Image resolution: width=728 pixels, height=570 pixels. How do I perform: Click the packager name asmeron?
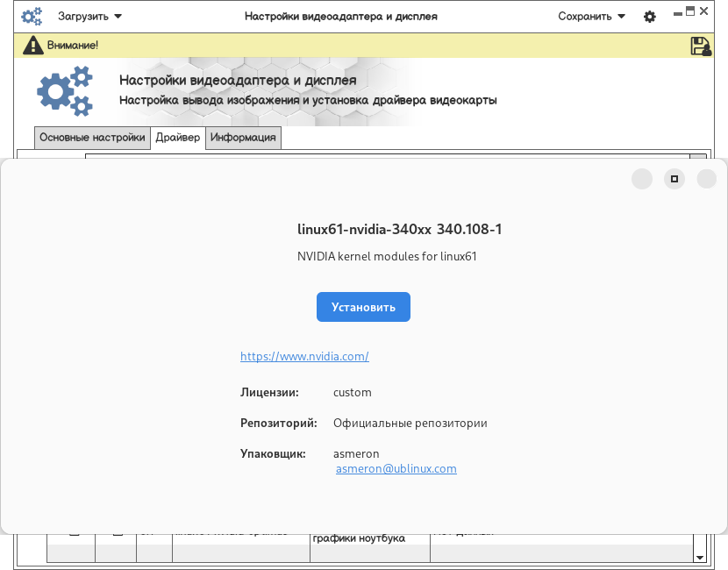coord(356,454)
